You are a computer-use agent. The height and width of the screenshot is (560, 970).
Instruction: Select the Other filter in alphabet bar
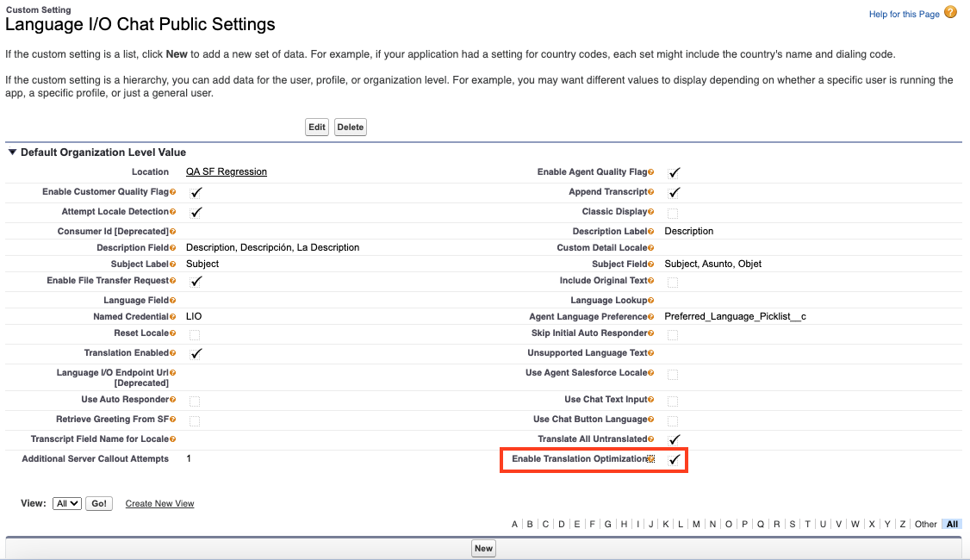[x=925, y=524]
